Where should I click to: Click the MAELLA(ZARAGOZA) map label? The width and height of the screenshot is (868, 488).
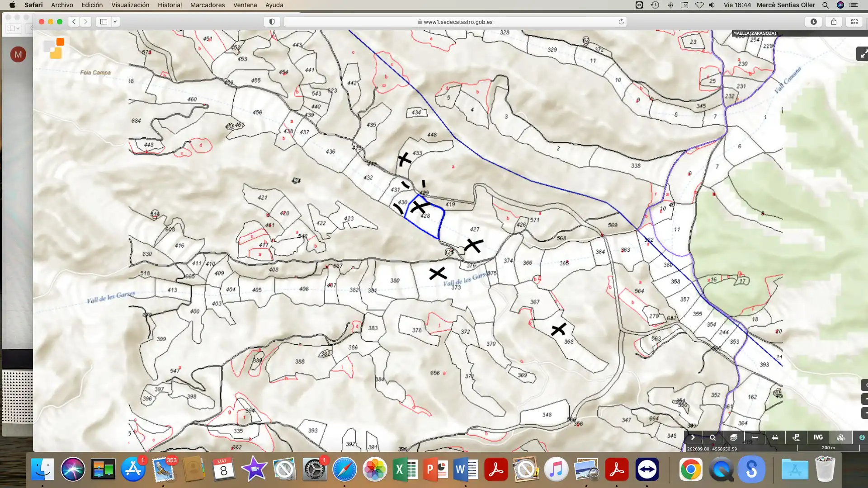755,33
